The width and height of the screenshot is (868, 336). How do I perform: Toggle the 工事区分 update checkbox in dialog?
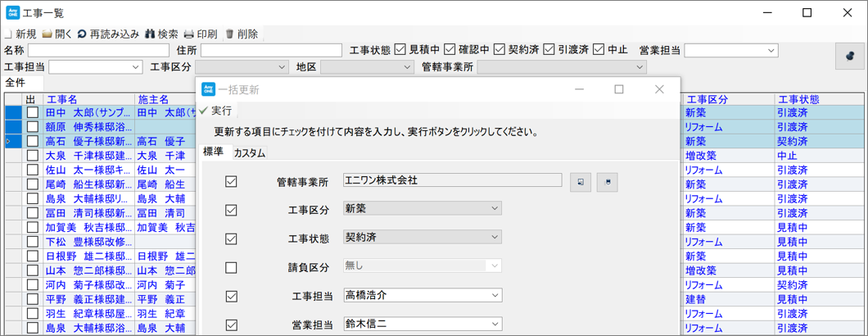tap(232, 210)
